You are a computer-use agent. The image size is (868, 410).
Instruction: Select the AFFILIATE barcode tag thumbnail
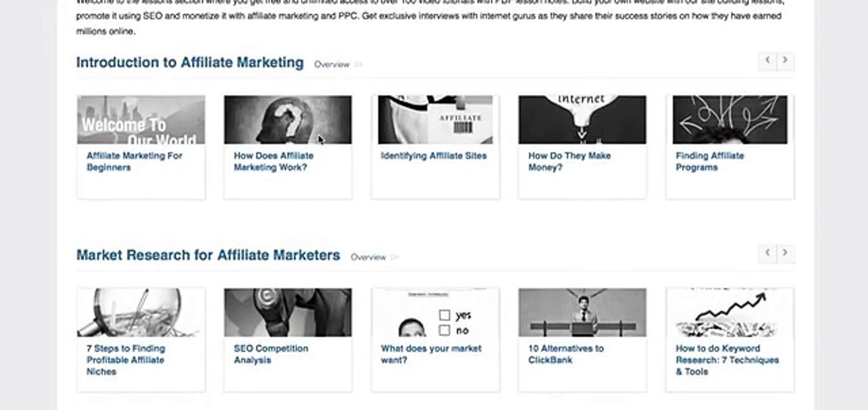tap(435, 120)
